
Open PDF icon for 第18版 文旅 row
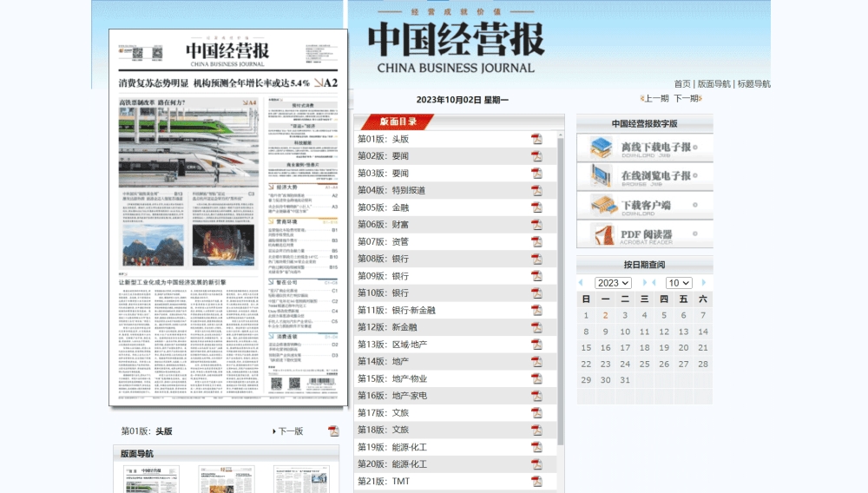click(x=536, y=430)
